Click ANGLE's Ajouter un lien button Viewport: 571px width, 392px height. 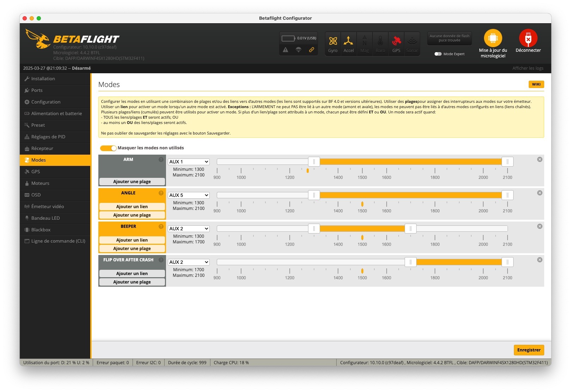[132, 207]
